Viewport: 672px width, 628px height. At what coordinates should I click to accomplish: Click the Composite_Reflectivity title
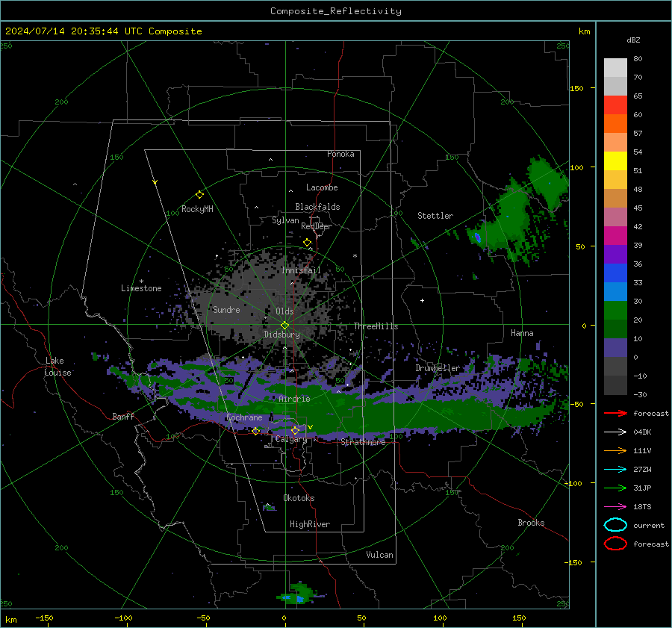pos(336,11)
